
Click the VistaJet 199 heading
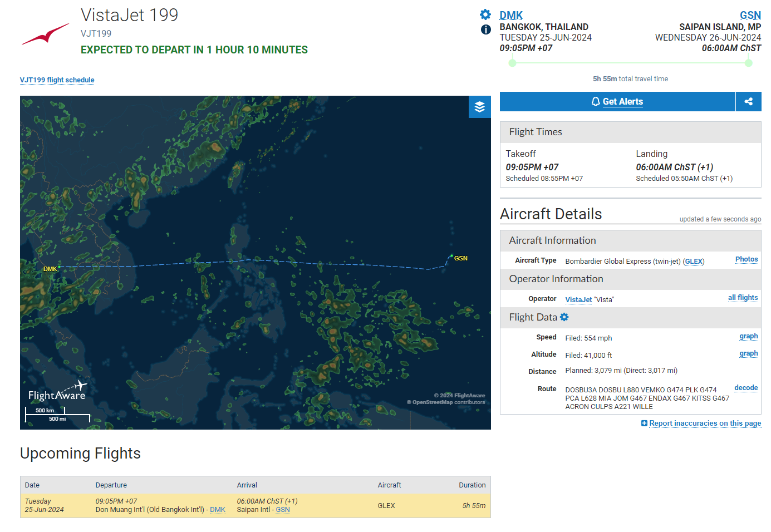click(130, 15)
